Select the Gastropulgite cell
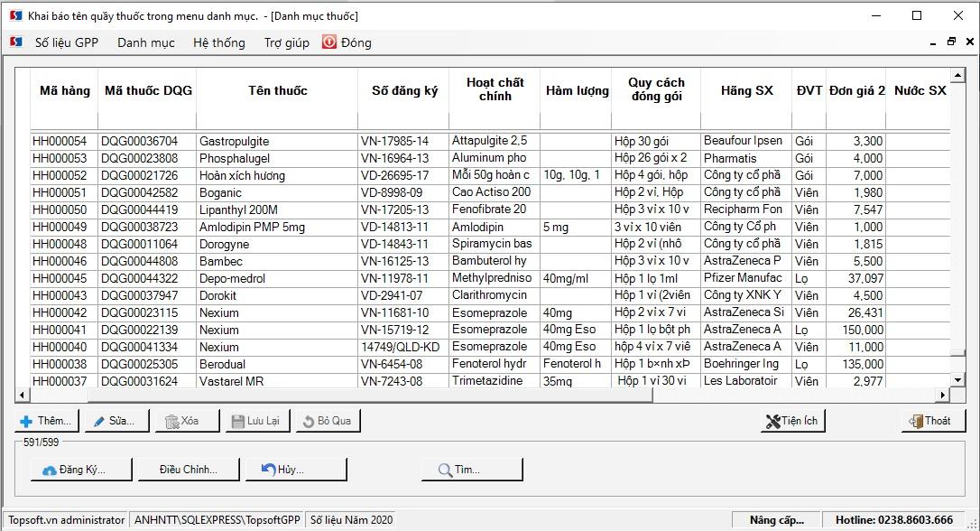The image size is (980, 531). click(x=277, y=142)
